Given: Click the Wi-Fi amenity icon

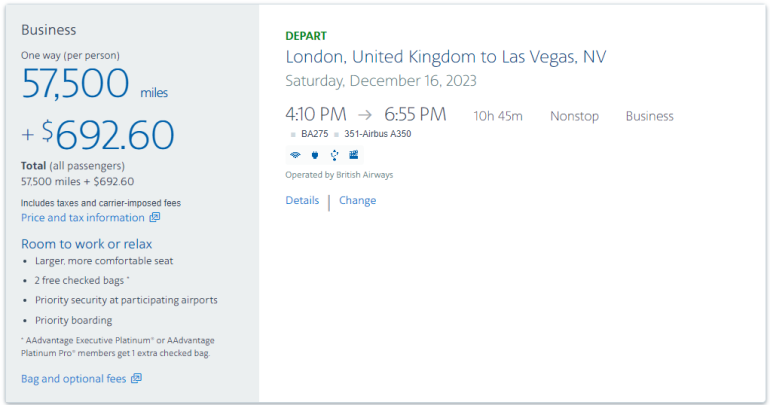Looking at the screenshot, I should pyautogui.click(x=295, y=155).
